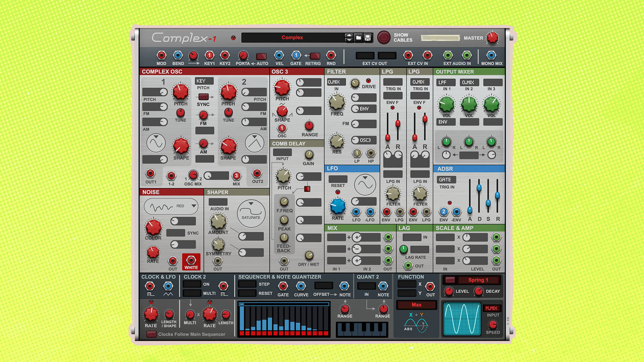This screenshot has height=362, width=644.
Task: Click the KEY1 jack
Action: (209, 55)
